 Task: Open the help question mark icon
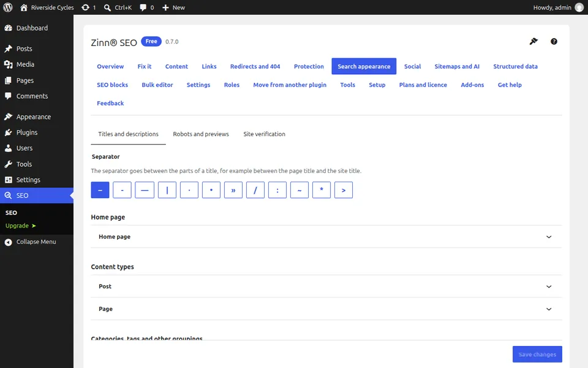(554, 41)
